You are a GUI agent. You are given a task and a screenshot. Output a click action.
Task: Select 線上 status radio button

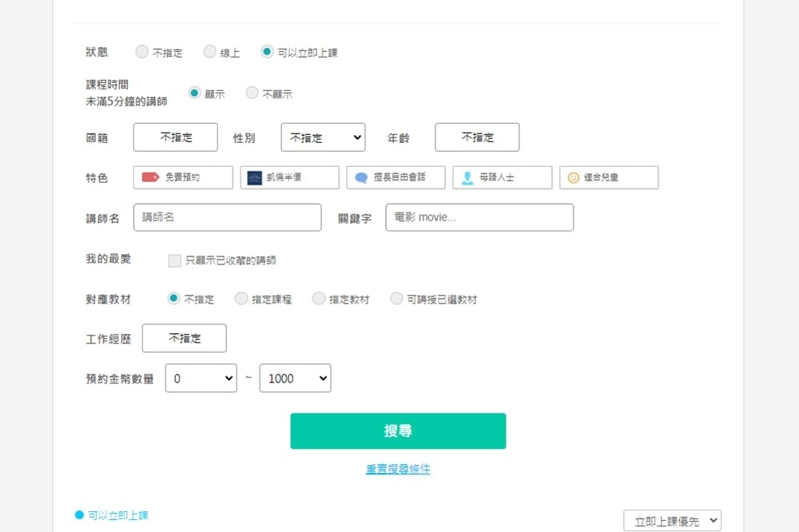click(210, 52)
